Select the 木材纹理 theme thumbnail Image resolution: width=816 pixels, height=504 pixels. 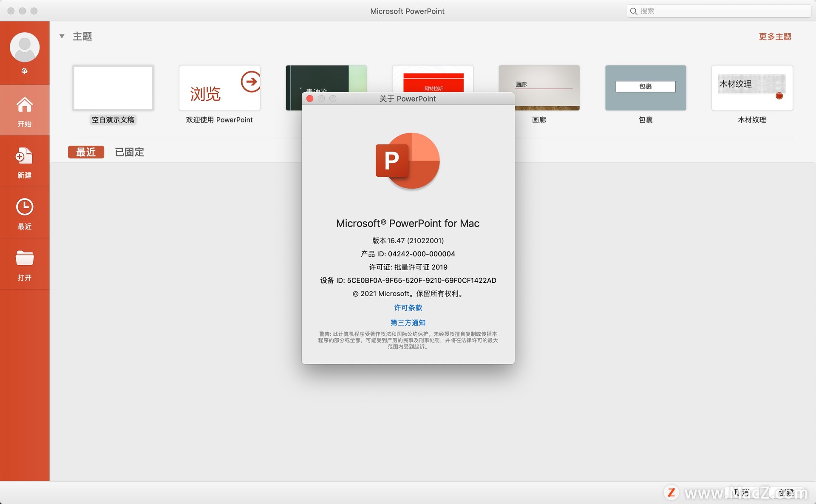tap(752, 88)
